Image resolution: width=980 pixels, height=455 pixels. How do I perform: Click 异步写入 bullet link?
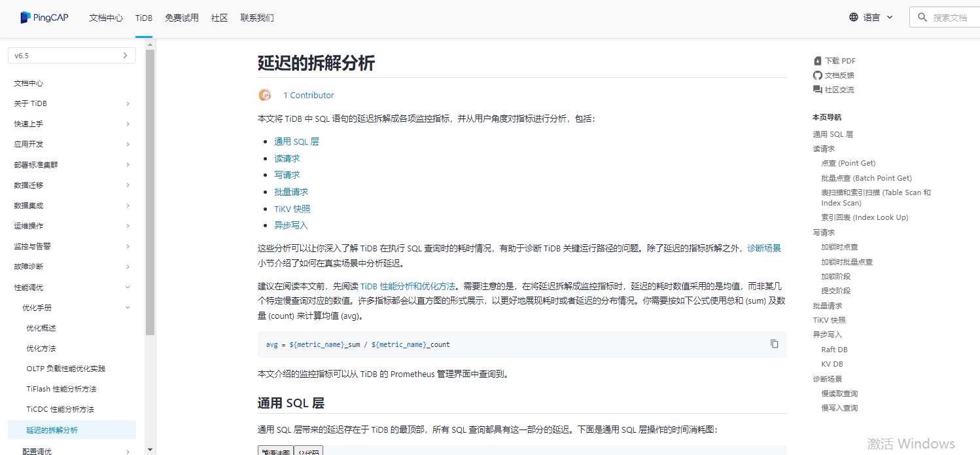[x=291, y=225]
